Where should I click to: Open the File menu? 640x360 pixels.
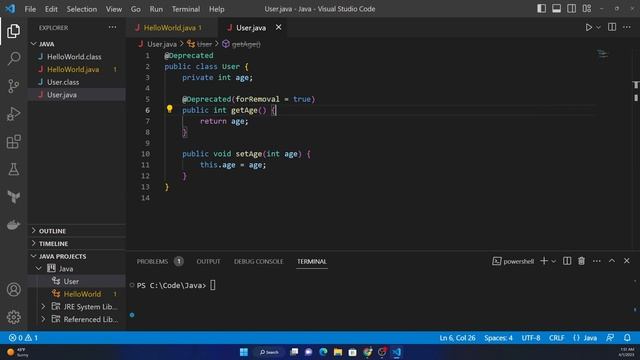tap(30, 9)
